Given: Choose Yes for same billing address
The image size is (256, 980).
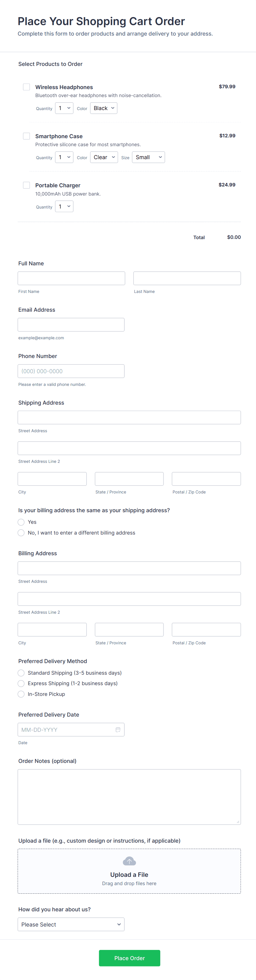Looking at the screenshot, I should [x=21, y=522].
